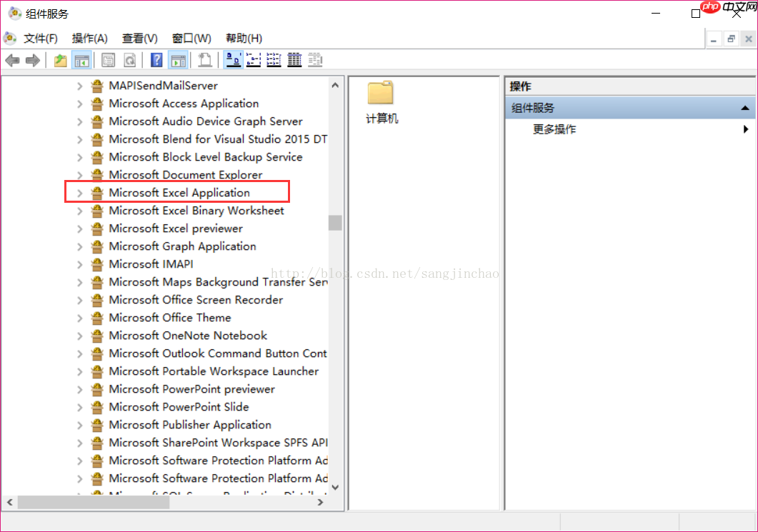Click the Status view toolbar icon
758x532 pixels.
pyautogui.click(x=315, y=61)
